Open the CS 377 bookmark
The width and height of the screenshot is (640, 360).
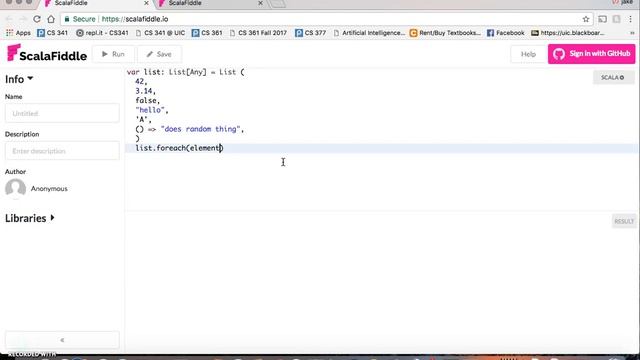310,33
